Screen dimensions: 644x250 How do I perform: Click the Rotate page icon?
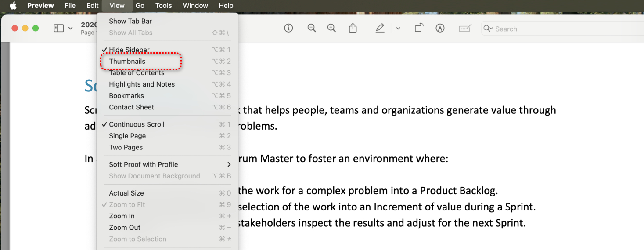(x=419, y=29)
